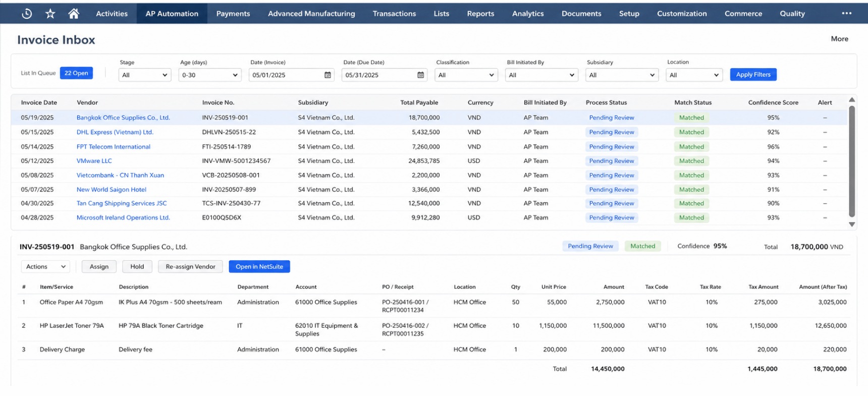Sort by the Invoice Date column header

[39, 102]
